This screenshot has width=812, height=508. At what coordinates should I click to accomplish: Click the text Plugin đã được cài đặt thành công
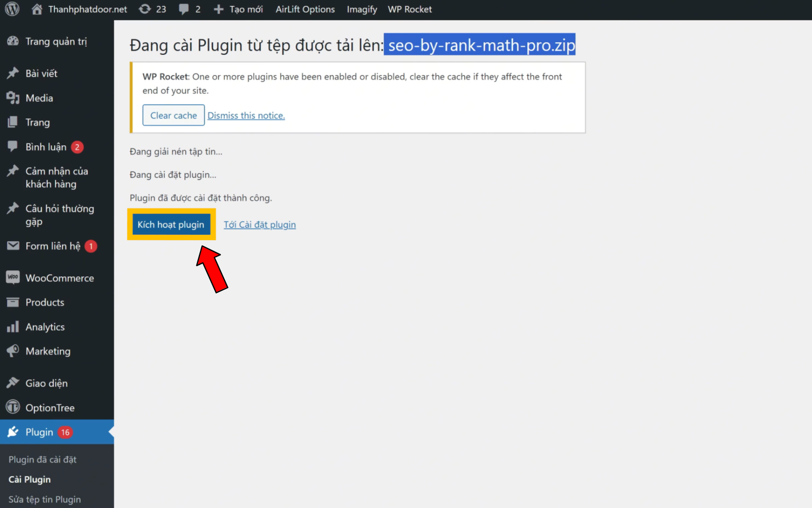click(201, 198)
